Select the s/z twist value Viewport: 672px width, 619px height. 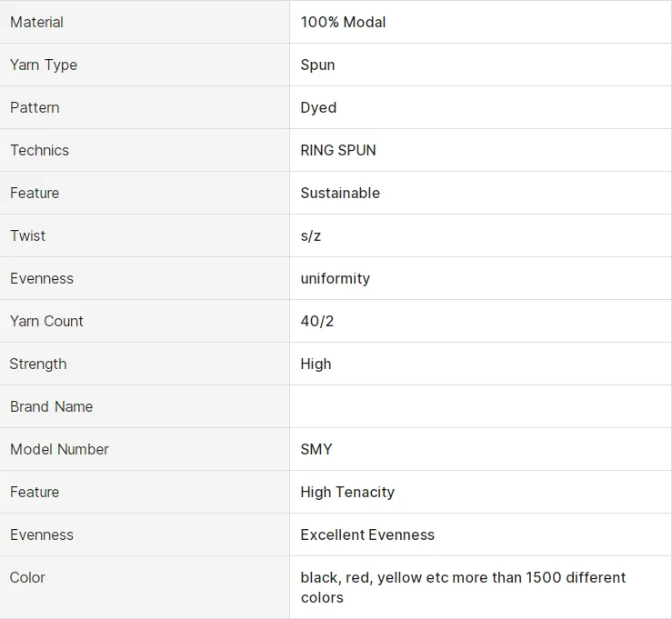(311, 235)
